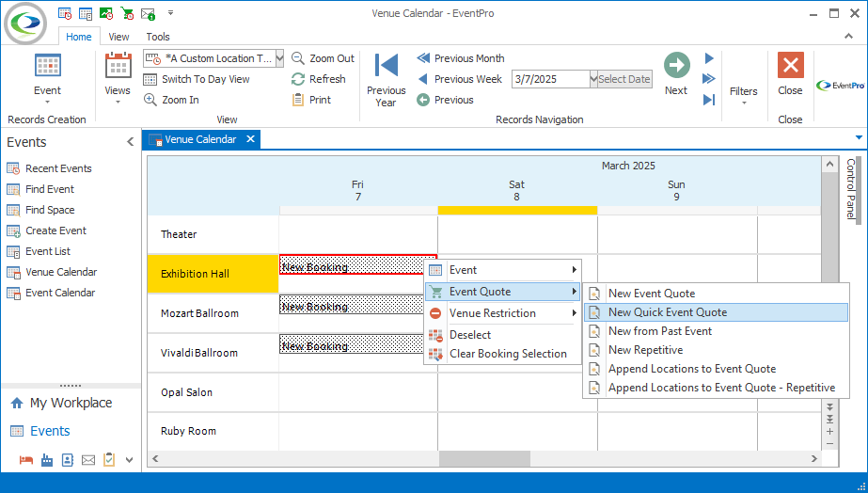Click the green Next arrow button
868x493 pixels.
point(676,65)
